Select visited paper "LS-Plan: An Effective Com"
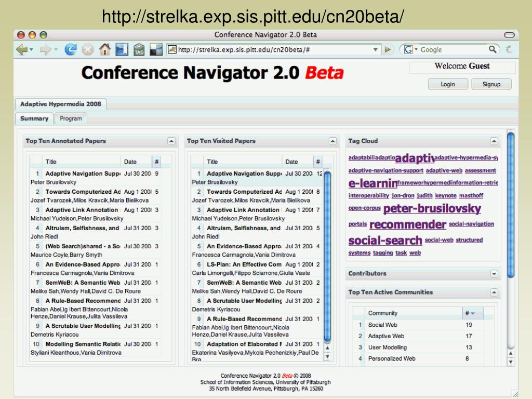This screenshot has width=532, height=399. pos(257,269)
